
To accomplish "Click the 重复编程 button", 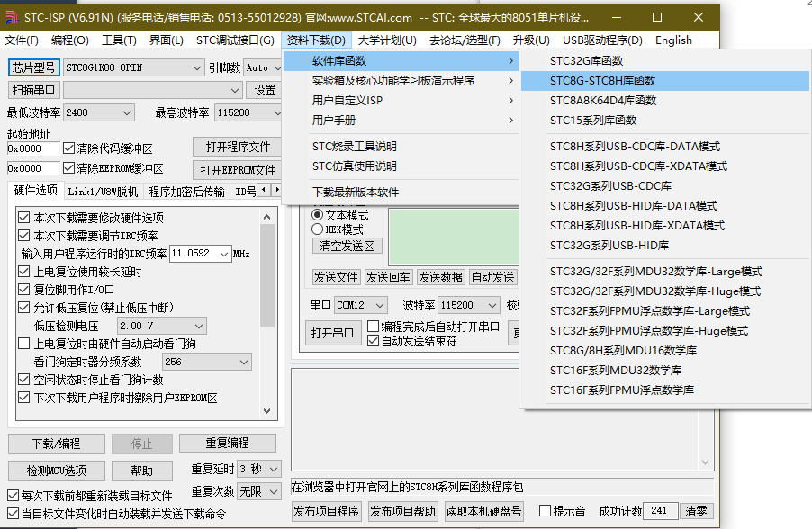I will click(228, 443).
